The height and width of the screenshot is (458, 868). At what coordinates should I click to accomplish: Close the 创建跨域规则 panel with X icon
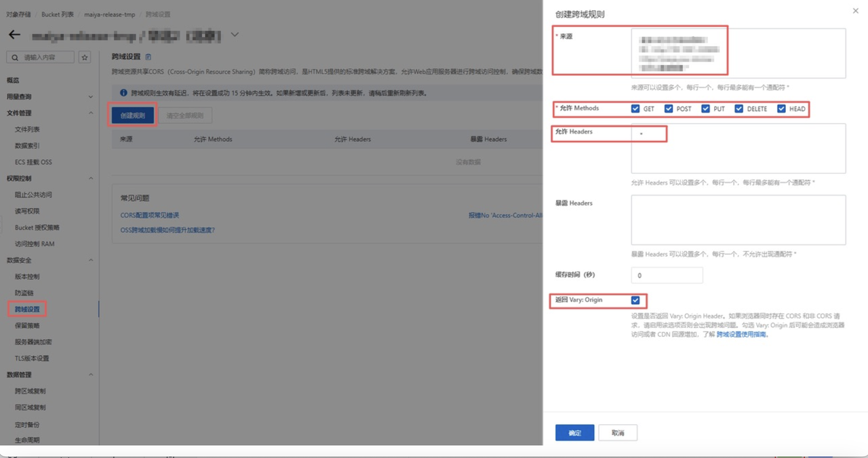854,11
